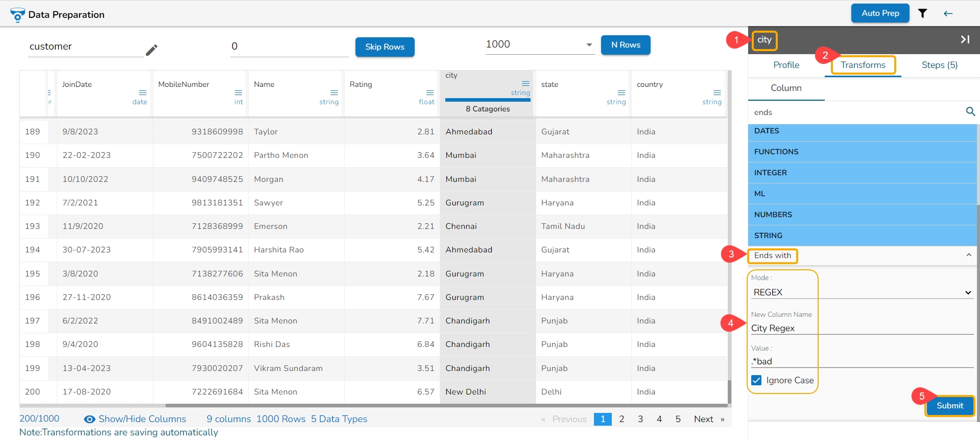The height and width of the screenshot is (440, 980).
Task: Expand the 1000 rows count dropdown
Action: pyautogui.click(x=589, y=45)
